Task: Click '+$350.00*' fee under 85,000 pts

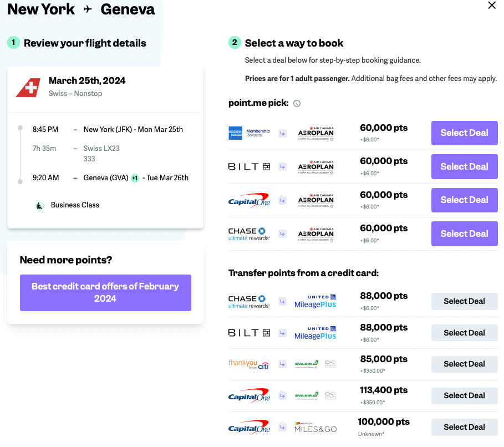Action: click(373, 371)
